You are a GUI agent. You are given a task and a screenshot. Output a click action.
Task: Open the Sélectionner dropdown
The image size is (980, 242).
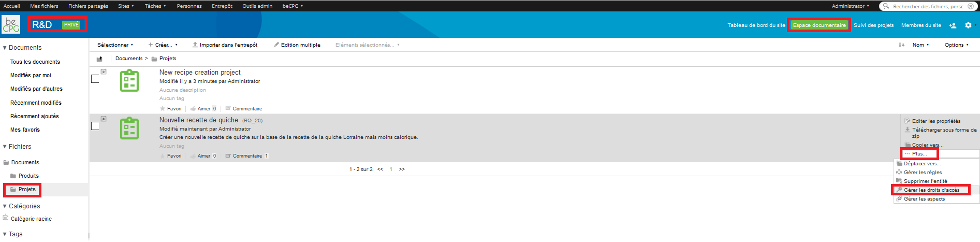coord(115,45)
